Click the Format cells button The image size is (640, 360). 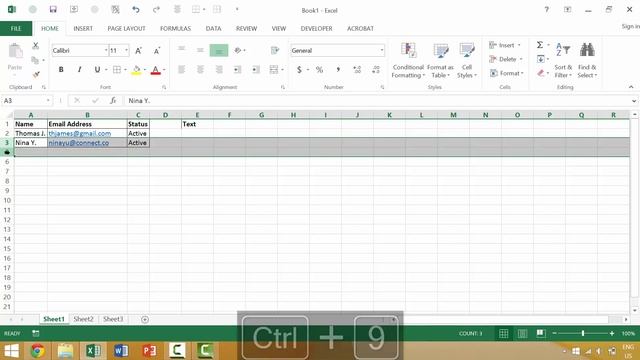[x=507, y=73]
